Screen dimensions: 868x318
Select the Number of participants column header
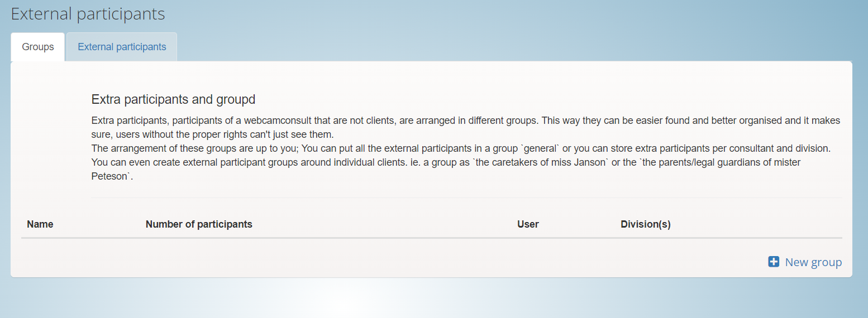(x=199, y=224)
